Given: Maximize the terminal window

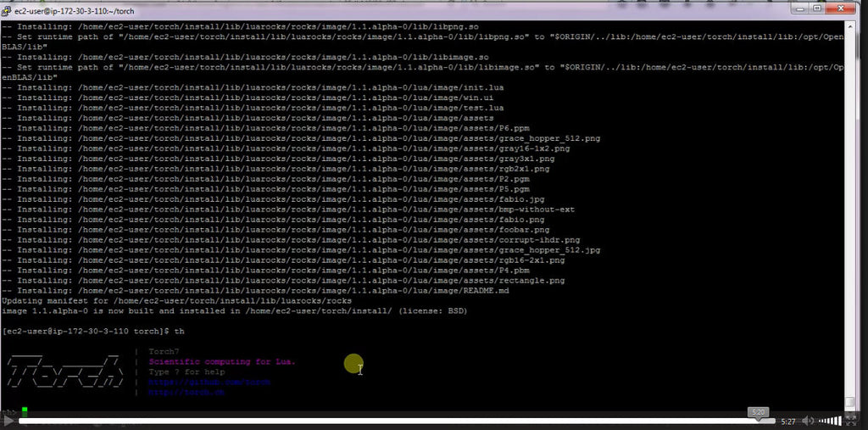Looking at the screenshot, I should tap(817, 8).
